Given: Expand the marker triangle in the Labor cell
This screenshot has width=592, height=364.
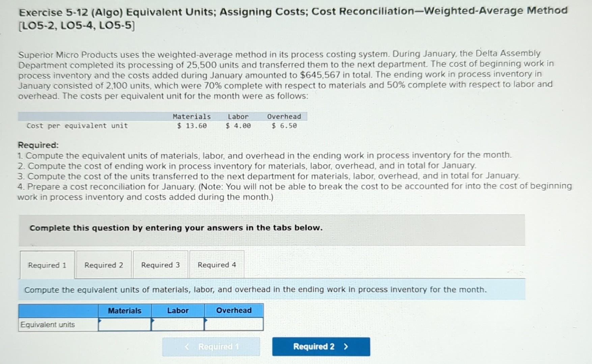Looking at the screenshot, I should point(152,321).
